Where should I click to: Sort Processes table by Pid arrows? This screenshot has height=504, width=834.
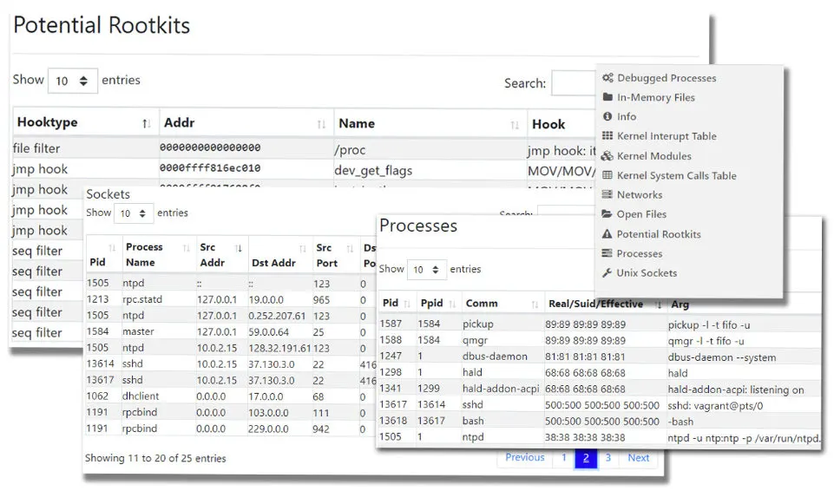coord(407,304)
